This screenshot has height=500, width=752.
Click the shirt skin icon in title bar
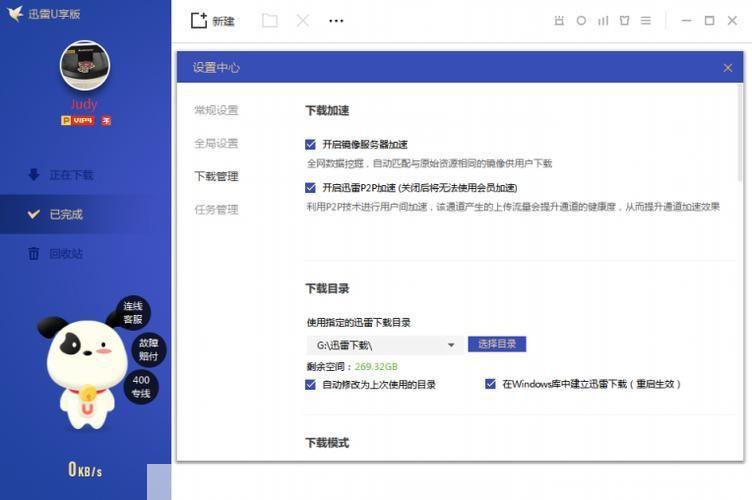pyautogui.click(x=624, y=21)
